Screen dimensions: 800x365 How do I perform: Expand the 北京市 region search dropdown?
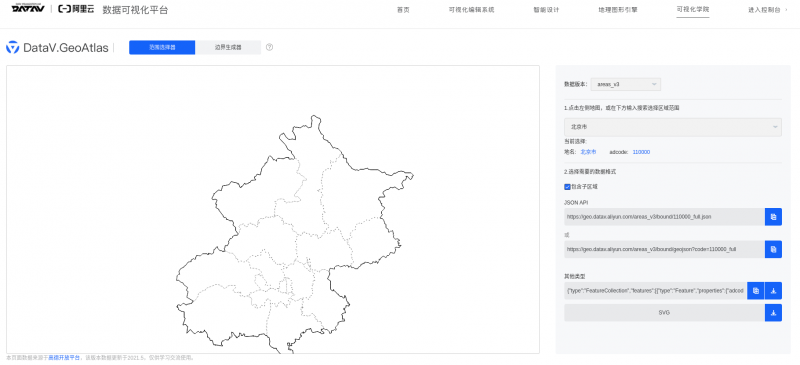point(672,127)
